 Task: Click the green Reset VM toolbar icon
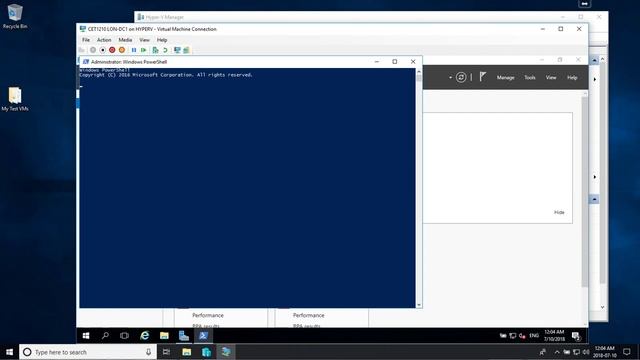click(x=144, y=50)
